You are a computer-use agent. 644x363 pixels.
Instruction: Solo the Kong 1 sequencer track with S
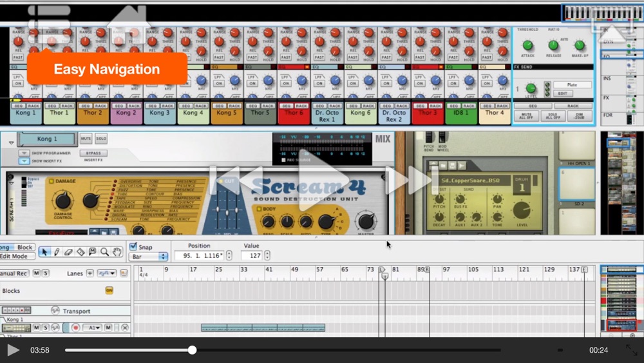tap(46, 328)
